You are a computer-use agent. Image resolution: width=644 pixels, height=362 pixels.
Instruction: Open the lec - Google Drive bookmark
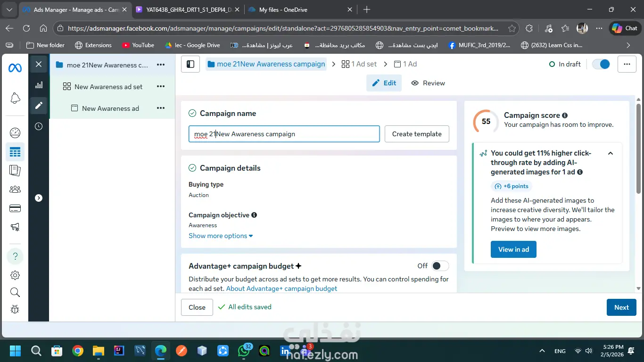pyautogui.click(x=192, y=45)
